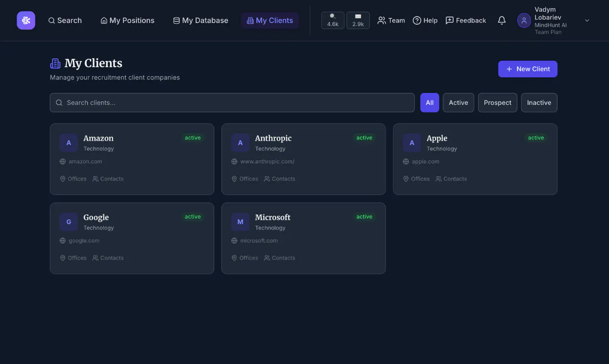
Task: Open Offices on the Apple card
Action: [x=416, y=179]
